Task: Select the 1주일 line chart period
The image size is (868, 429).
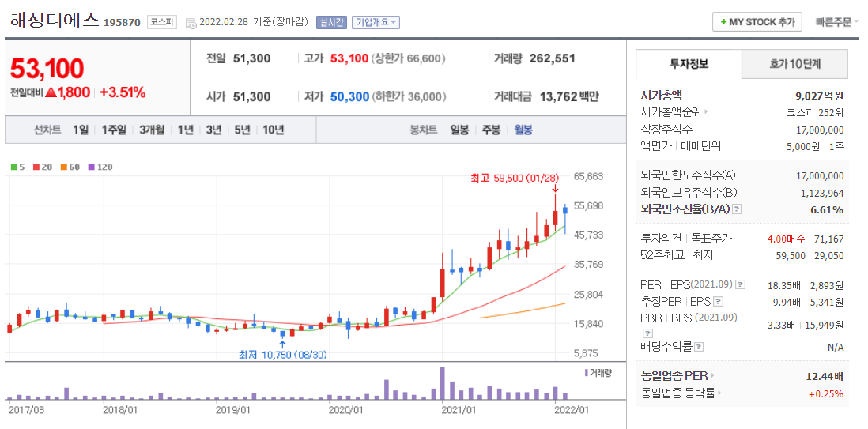Action: [x=114, y=130]
